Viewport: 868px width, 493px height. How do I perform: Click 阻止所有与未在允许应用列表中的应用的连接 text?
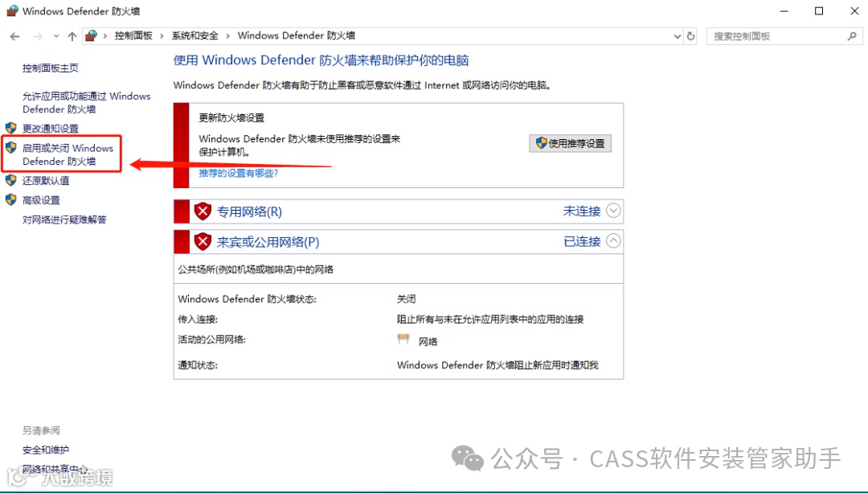pyautogui.click(x=490, y=319)
